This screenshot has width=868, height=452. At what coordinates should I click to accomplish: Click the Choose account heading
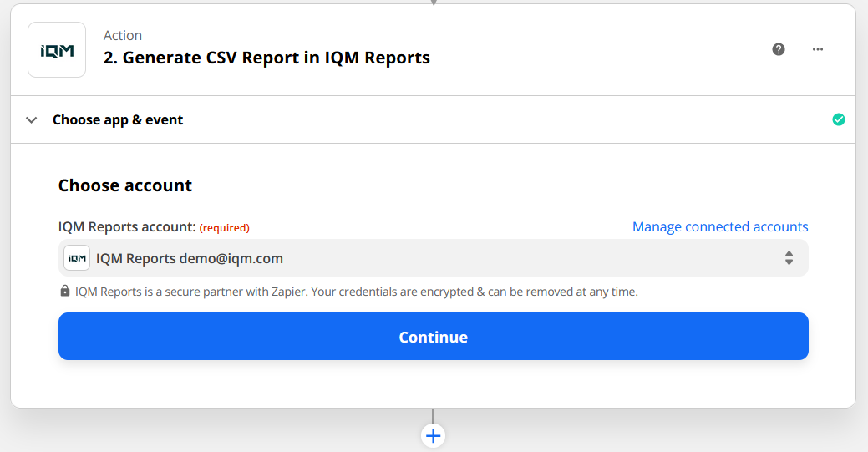125,185
